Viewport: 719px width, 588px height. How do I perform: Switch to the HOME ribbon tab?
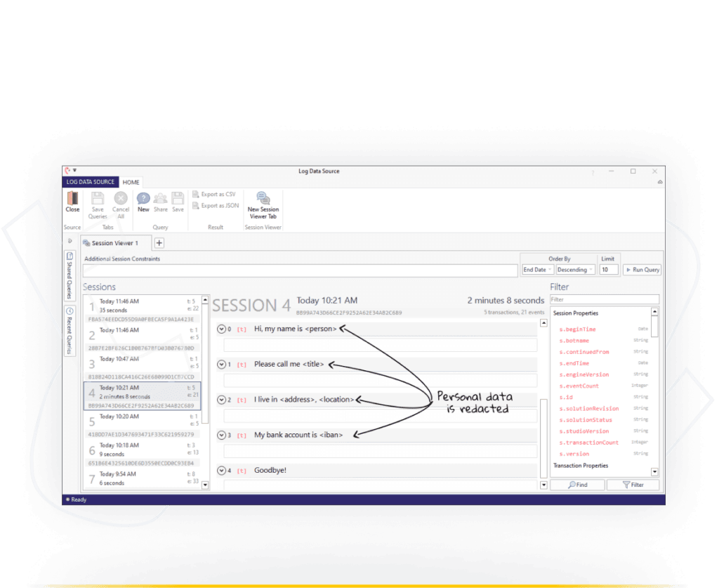[x=131, y=182]
